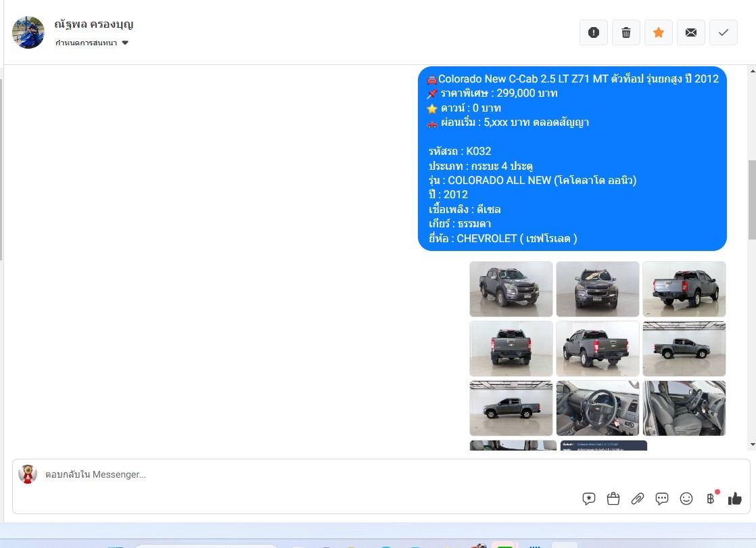Click the รหัสรถ : K032 text
756x548 pixels.
pos(460,152)
